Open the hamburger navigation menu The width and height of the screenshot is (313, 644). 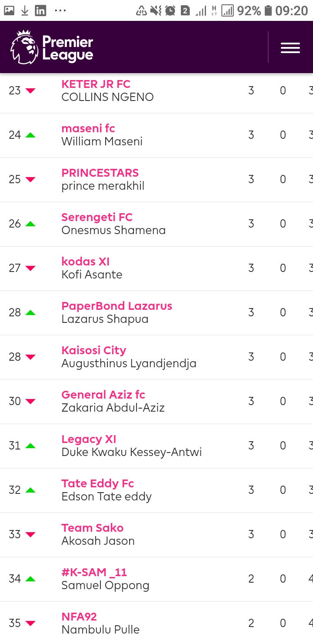pyautogui.click(x=290, y=47)
